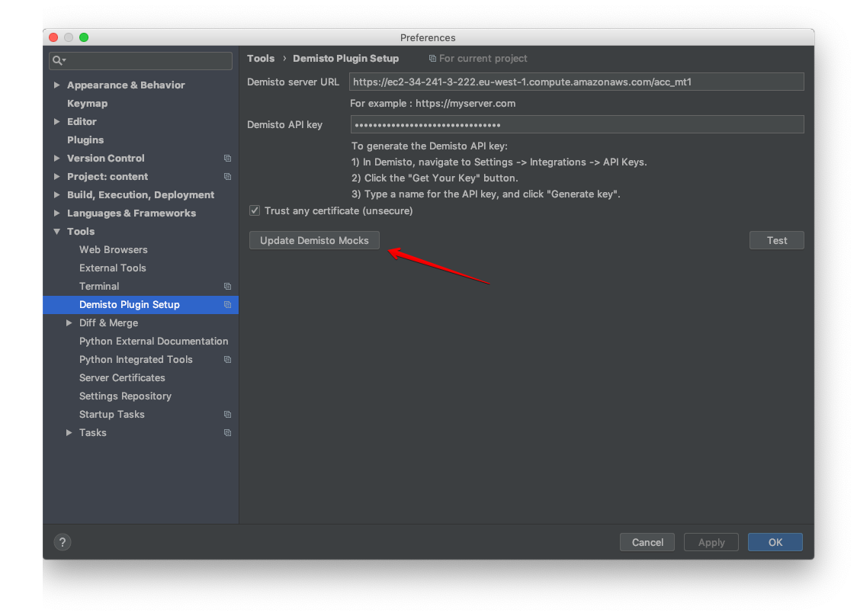Viewport: 857px width, 616px height.
Task: Expand Version Control section
Action: click(x=57, y=158)
